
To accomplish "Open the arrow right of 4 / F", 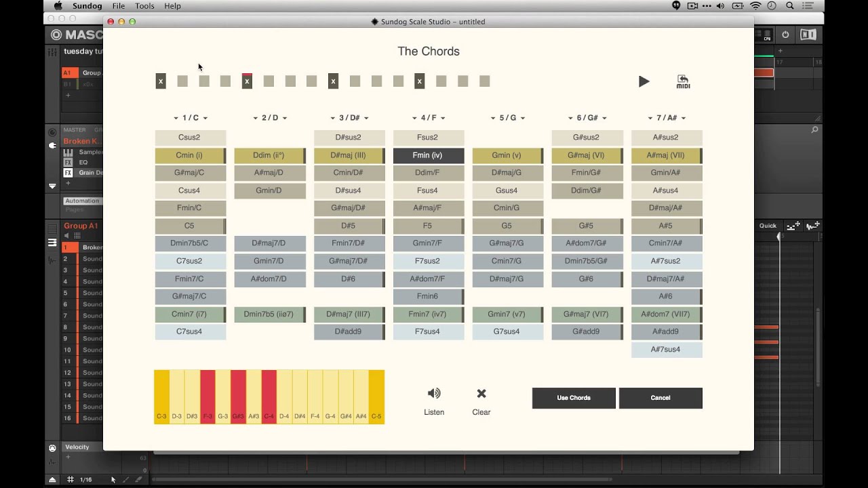I will point(443,118).
